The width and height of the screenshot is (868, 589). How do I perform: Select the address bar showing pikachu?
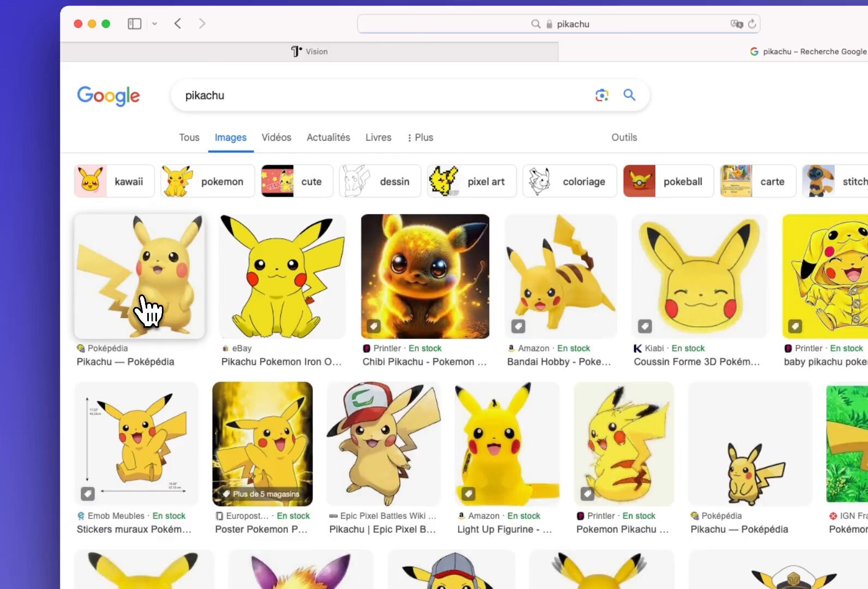coord(558,24)
